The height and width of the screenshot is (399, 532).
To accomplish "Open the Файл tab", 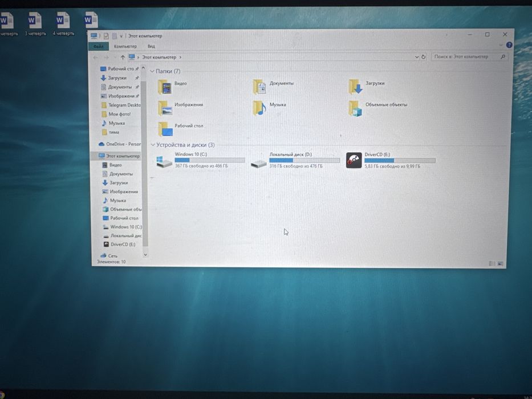I will coord(99,47).
